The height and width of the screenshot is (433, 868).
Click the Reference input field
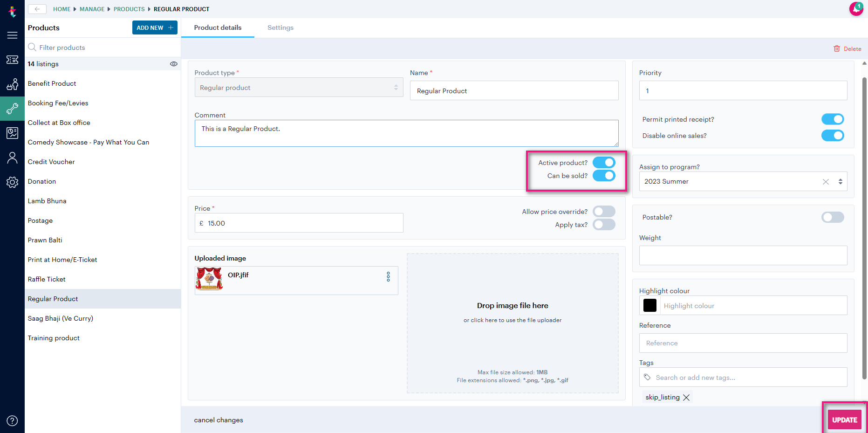743,343
